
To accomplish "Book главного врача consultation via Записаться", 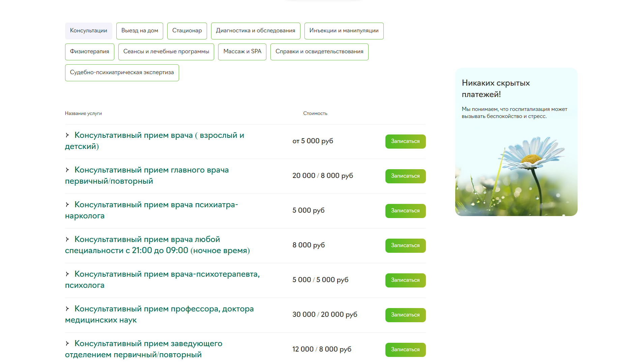I will coord(405,176).
